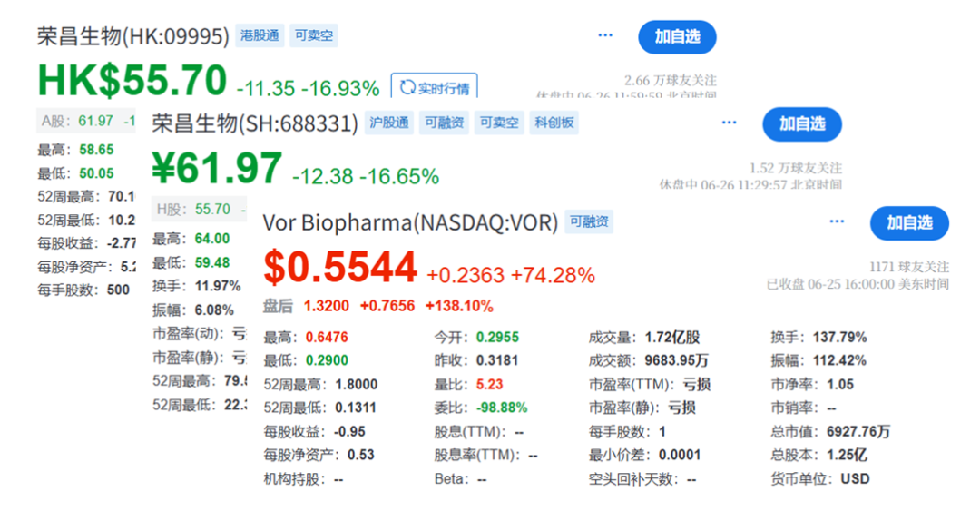Click the three-dots menu for Vor Biopharma

pyautogui.click(x=837, y=221)
